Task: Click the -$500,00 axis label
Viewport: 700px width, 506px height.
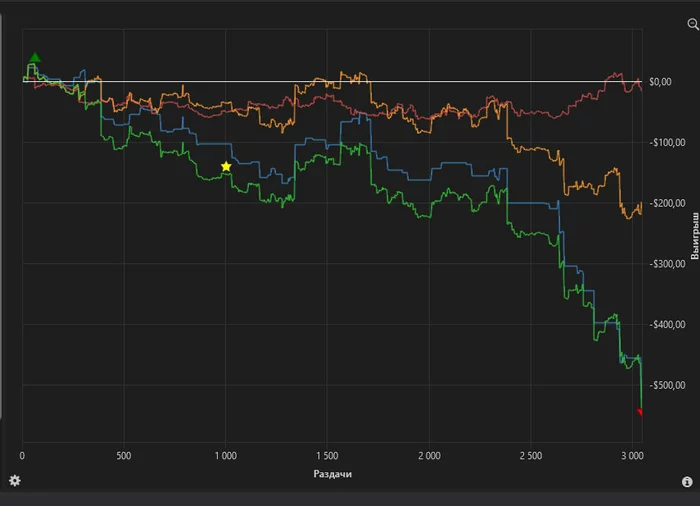Action: tap(666, 386)
